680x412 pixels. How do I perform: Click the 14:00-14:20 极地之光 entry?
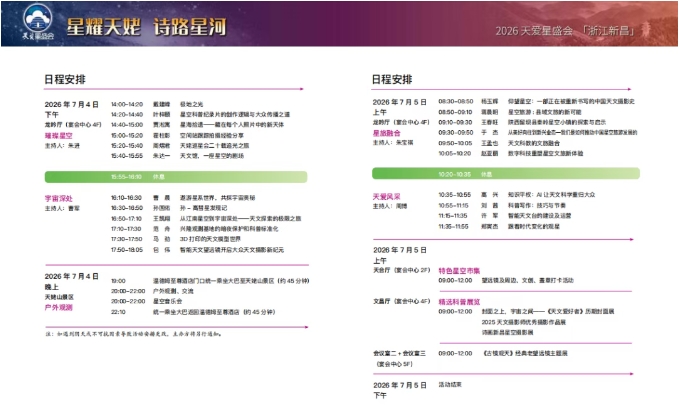tap(157, 105)
